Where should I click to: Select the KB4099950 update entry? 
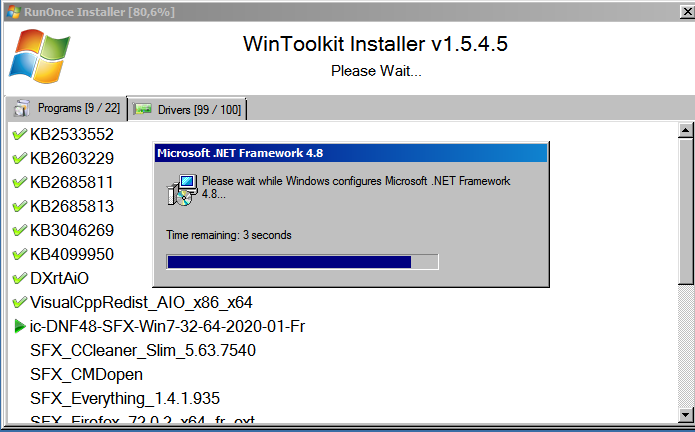pos(72,254)
